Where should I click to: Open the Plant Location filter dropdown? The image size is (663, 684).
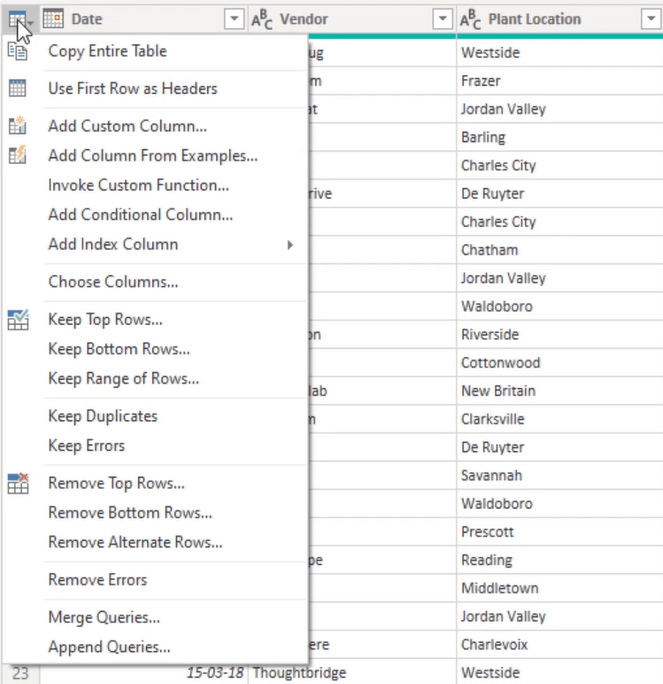[651, 19]
